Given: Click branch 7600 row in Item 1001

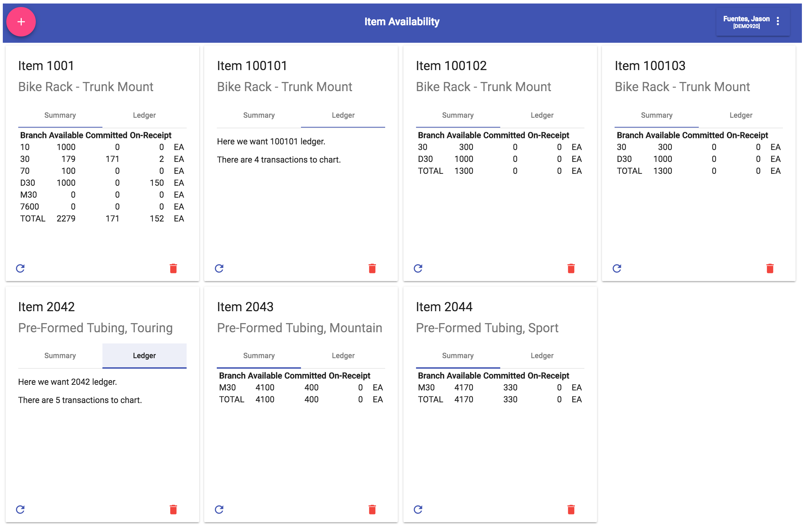Looking at the screenshot, I should (102, 207).
